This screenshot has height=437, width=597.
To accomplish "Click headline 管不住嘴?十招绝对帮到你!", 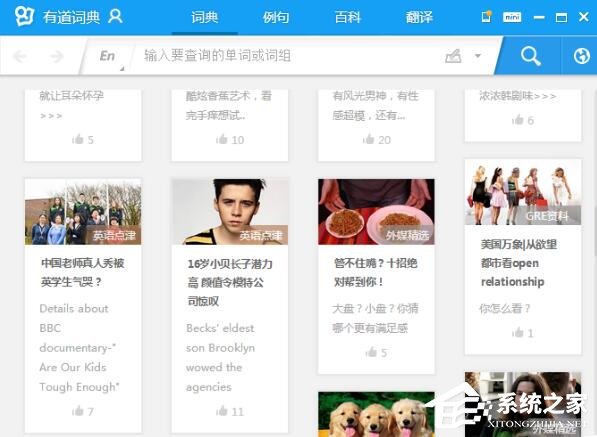I will [x=375, y=272].
